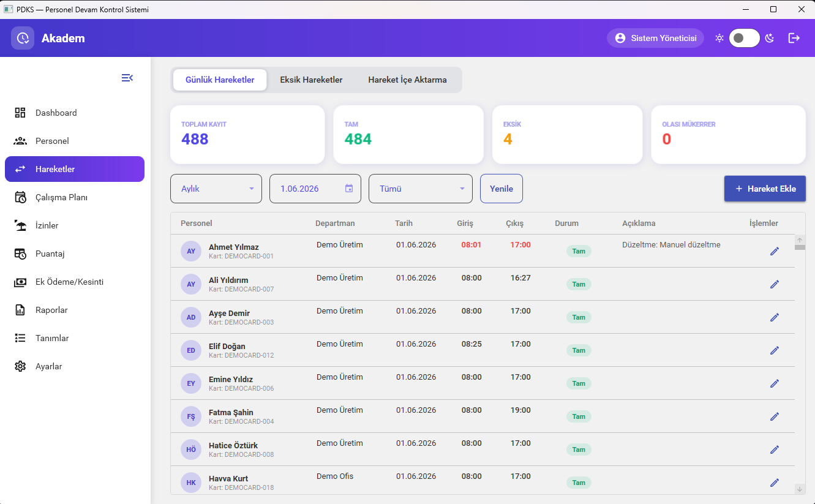Click the table scrollbar down arrow
815x504 pixels.
pyautogui.click(x=800, y=489)
